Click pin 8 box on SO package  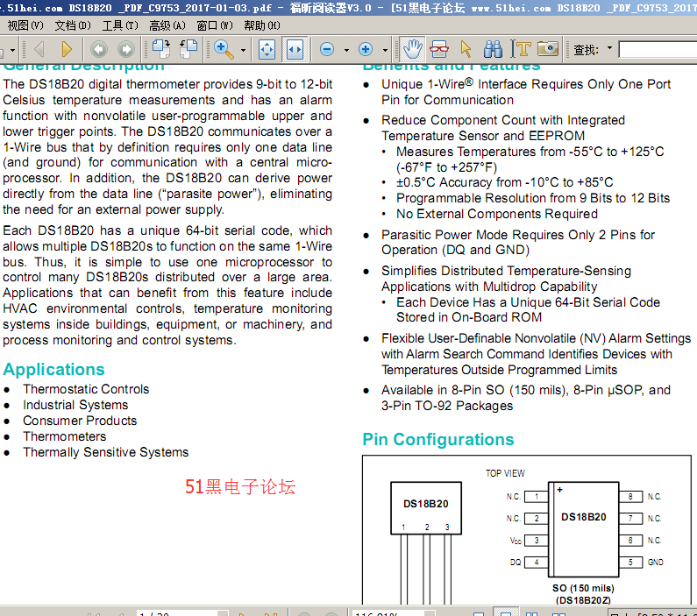pos(630,497)
